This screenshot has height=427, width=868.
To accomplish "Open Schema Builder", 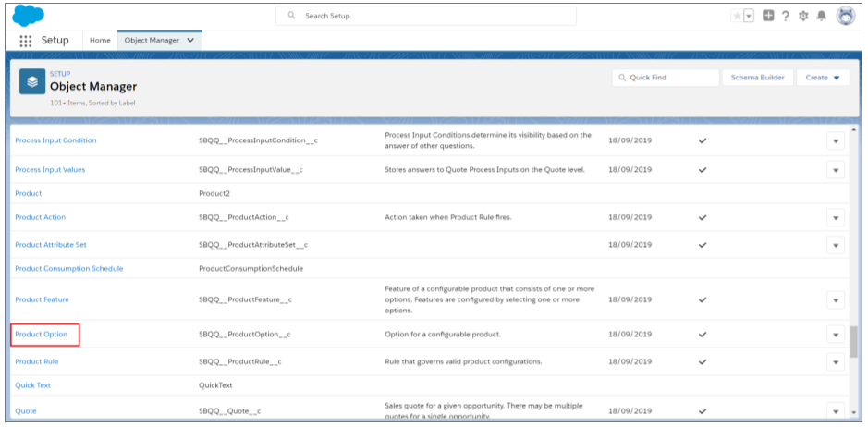I will [757, 78].
